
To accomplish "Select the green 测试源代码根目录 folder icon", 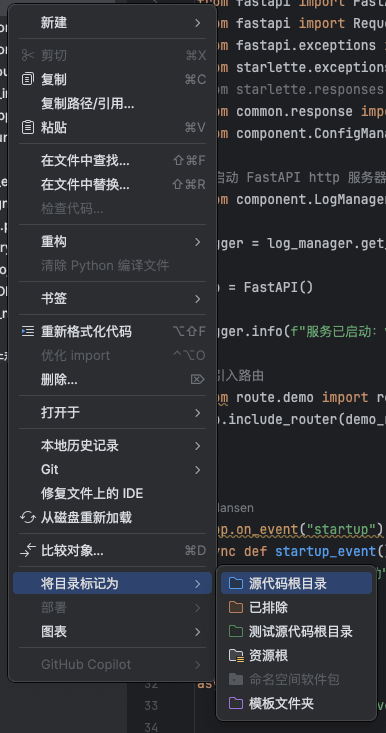I will pos(236,632).
